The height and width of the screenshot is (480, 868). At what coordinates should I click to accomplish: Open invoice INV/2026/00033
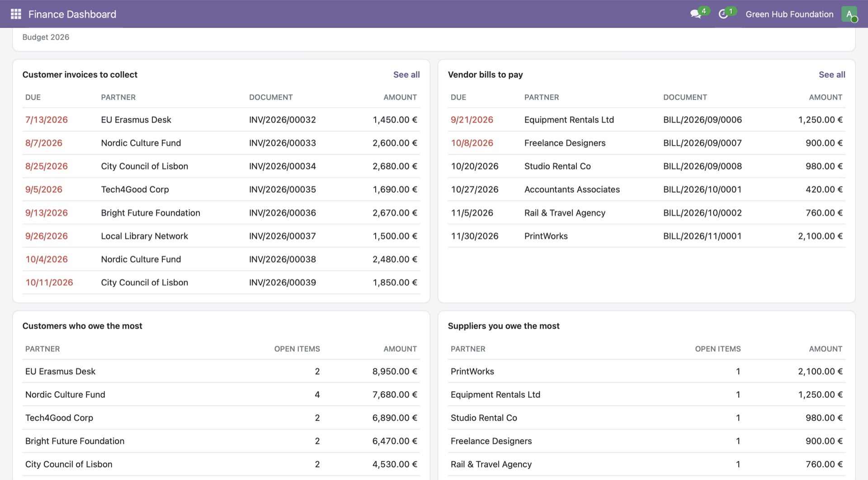pos(283,143)
